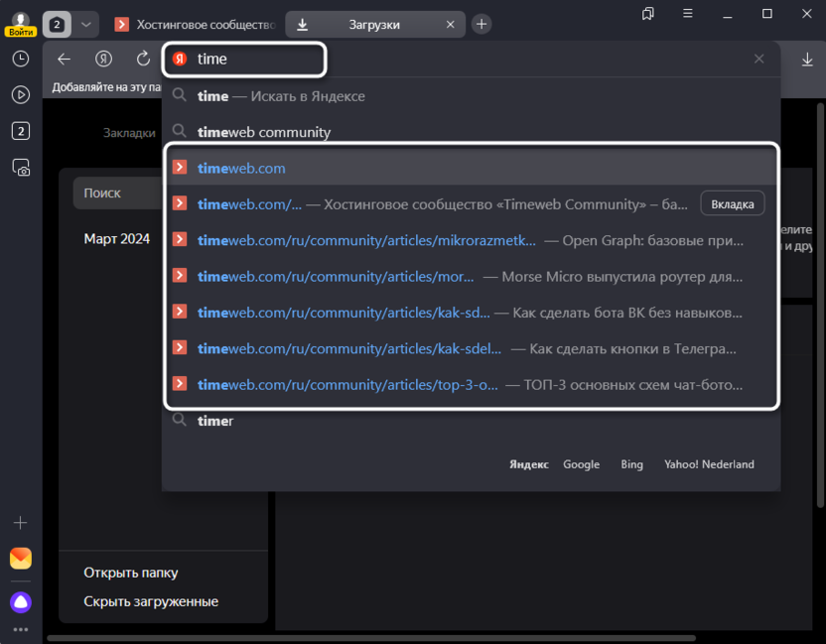Open the ТОП-3 основных схем чат-бото suggestion

click(x=471, y=385)
